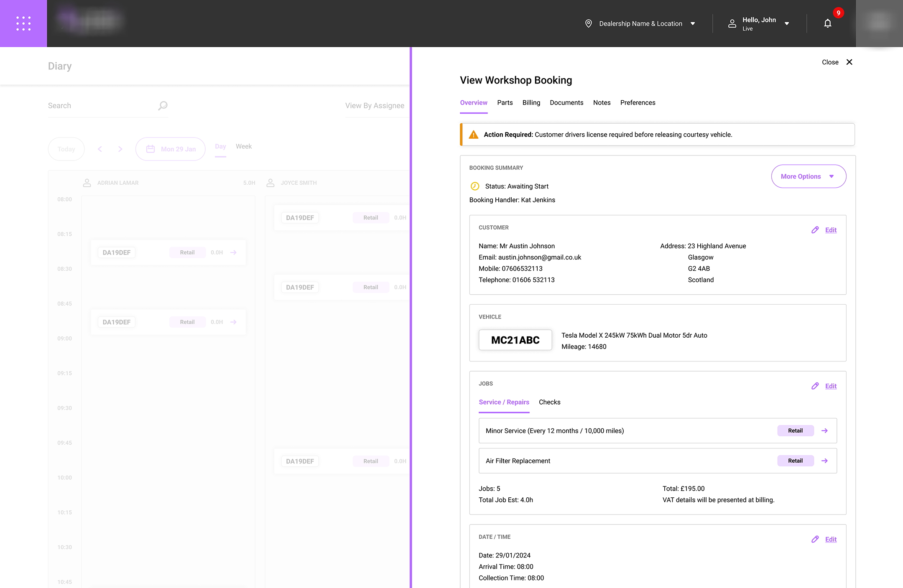
Task: Click the notification bell icon
Action: pos(827,23)
